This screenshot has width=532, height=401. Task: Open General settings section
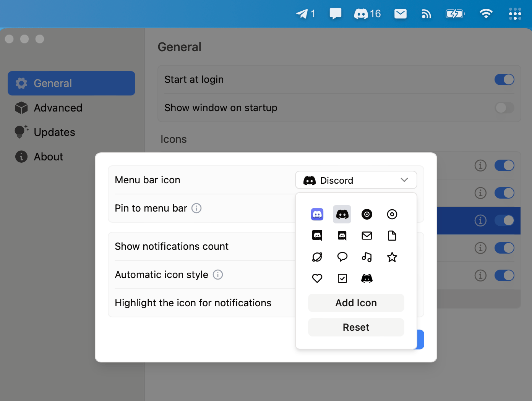tap(71, 83)
